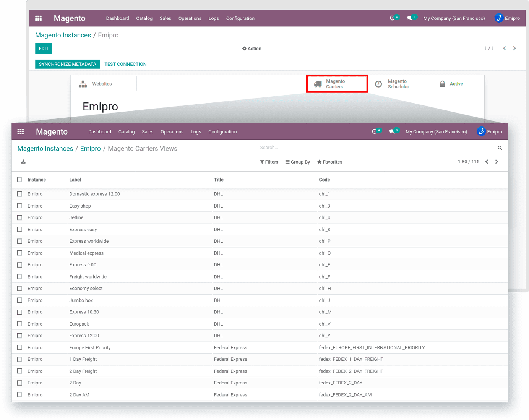Click TEST CONNECTION button
The image size is (529, 420).
(x=125, y=64)
